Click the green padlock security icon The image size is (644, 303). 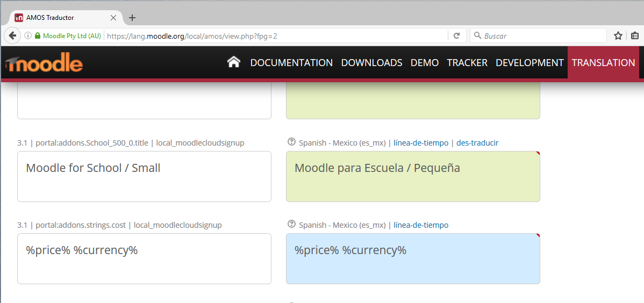click(x=38, y=35)
